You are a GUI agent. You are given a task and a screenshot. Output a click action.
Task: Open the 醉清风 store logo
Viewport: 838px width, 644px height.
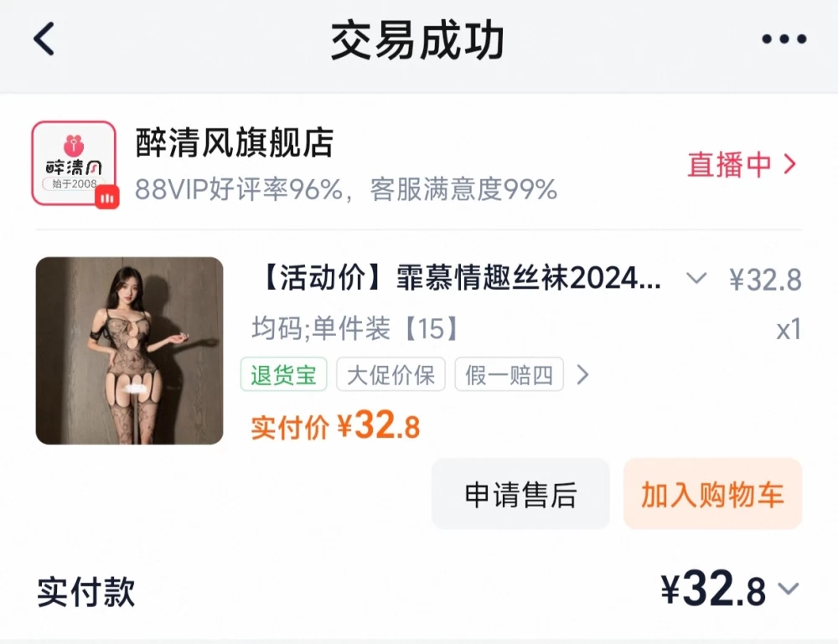coord(74,162)
